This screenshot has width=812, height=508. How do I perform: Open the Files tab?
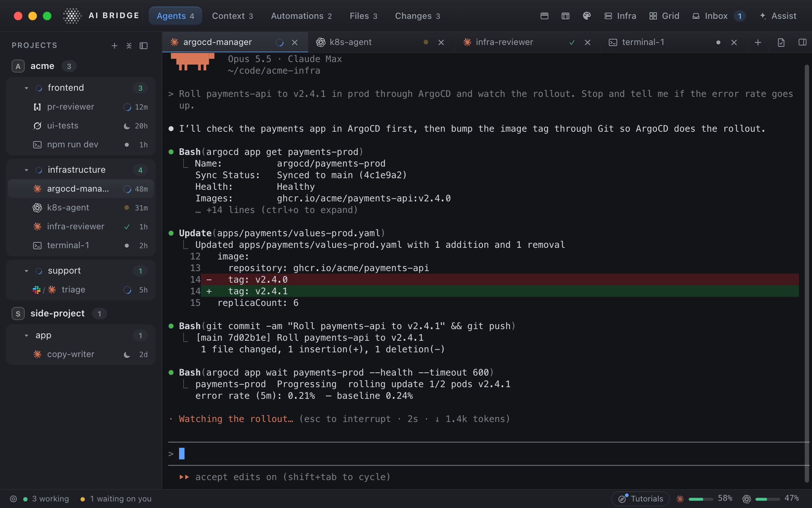pos(363,16)
